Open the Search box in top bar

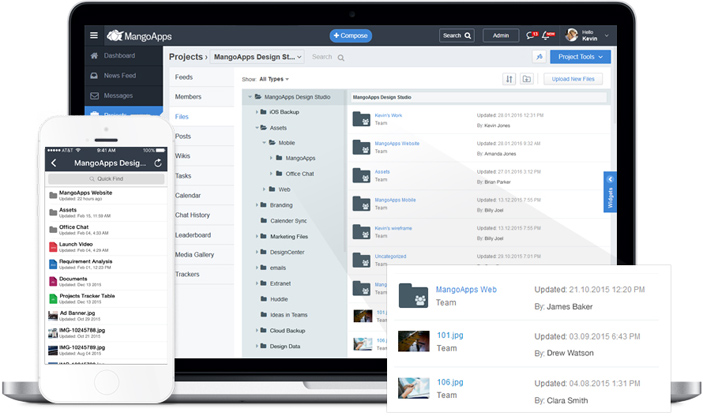[457, 35]
